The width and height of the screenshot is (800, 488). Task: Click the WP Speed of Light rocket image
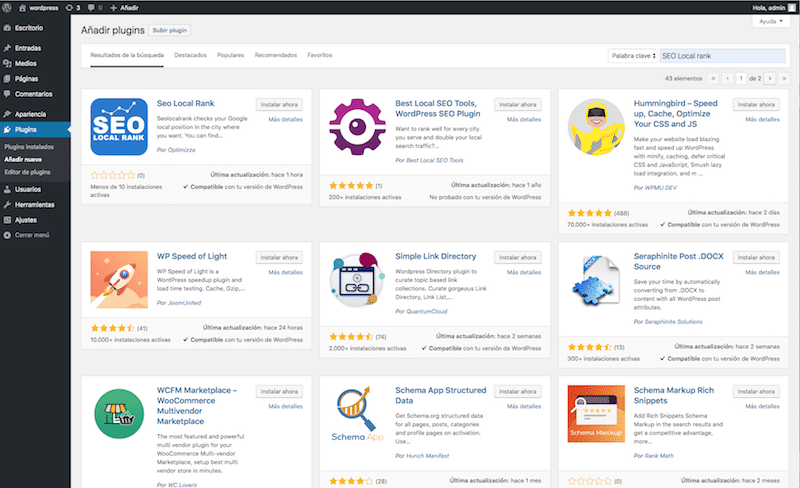(119, 280)
